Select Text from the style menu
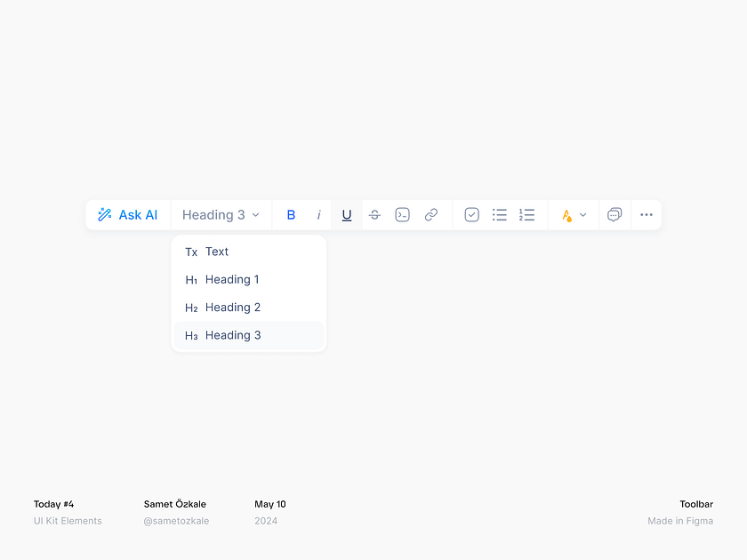 coord(217,252)
